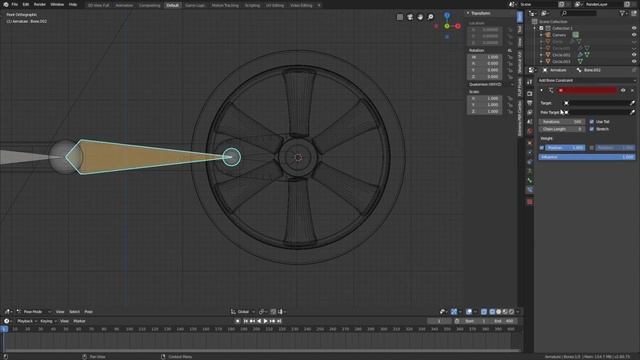Switch to the Scripting workspace tab

click(252, 5)
